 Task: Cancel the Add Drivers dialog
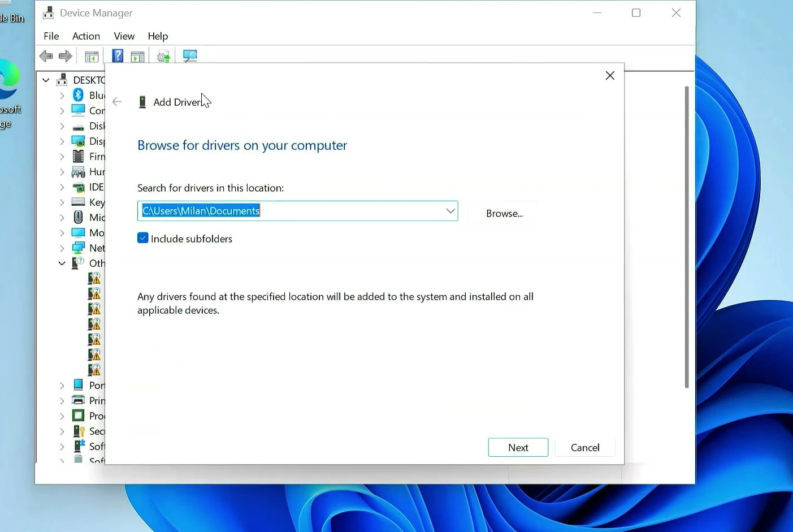coord(585,447)
